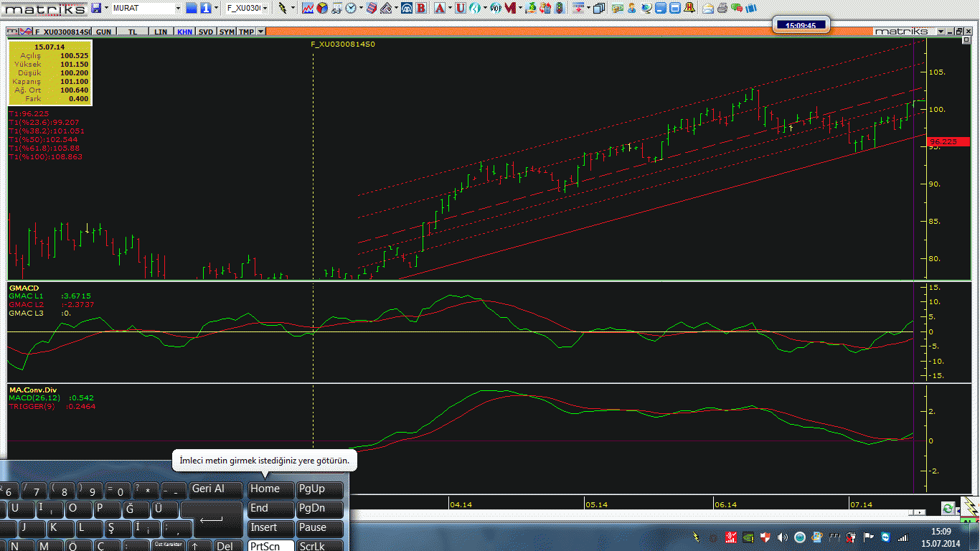Image resolution: width=980 pixels, height=551 pixels.
Task: Select the SVD tab on chart bar
Action: coord(206,32)
